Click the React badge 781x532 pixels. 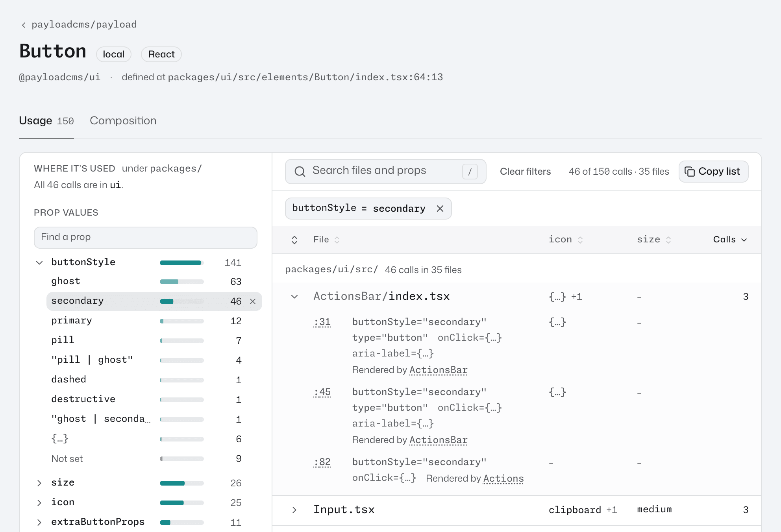(x=161, y=54)
